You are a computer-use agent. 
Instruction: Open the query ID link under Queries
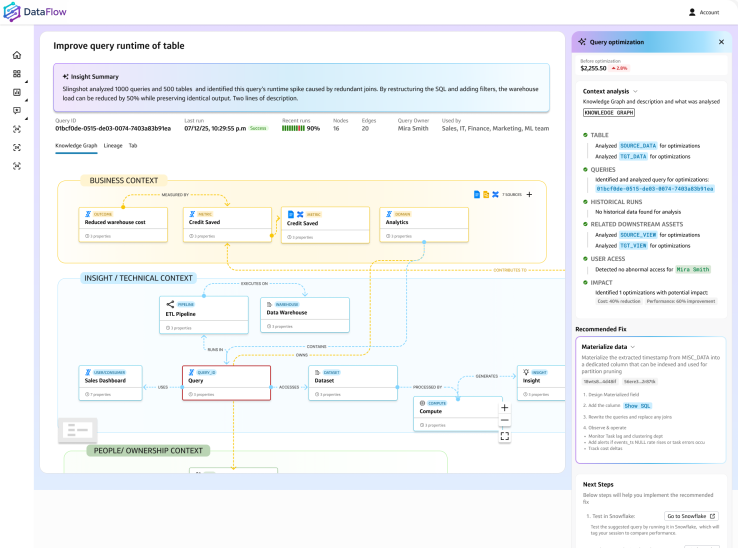click(655, 189)
